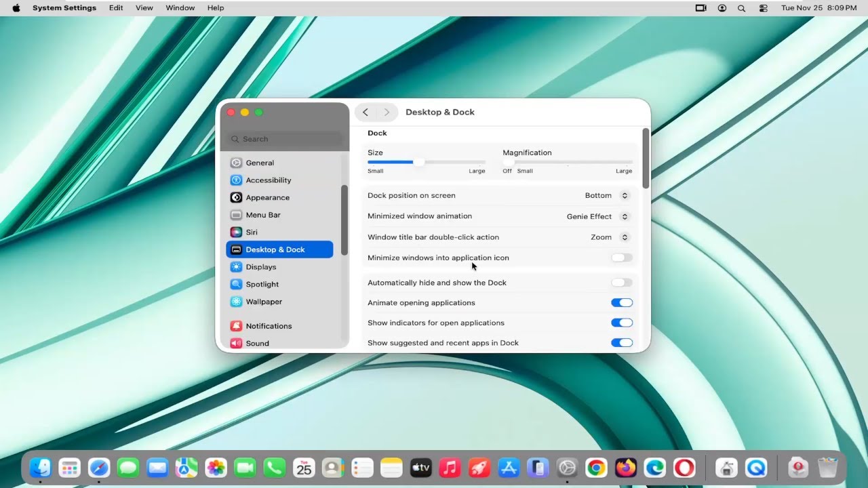Open Wallpaper settings in sidebar

point(279,302)
